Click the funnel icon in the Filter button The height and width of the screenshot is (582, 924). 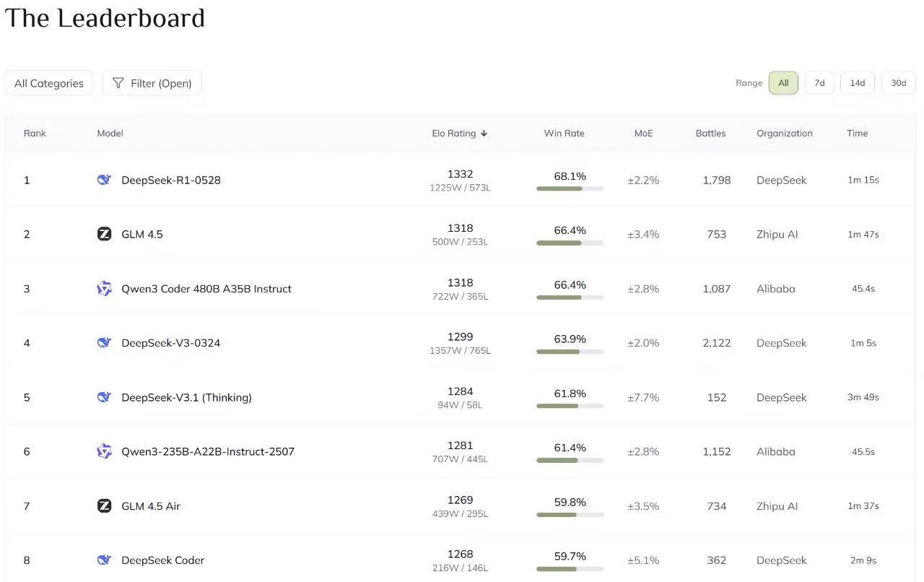click(118, 83)
